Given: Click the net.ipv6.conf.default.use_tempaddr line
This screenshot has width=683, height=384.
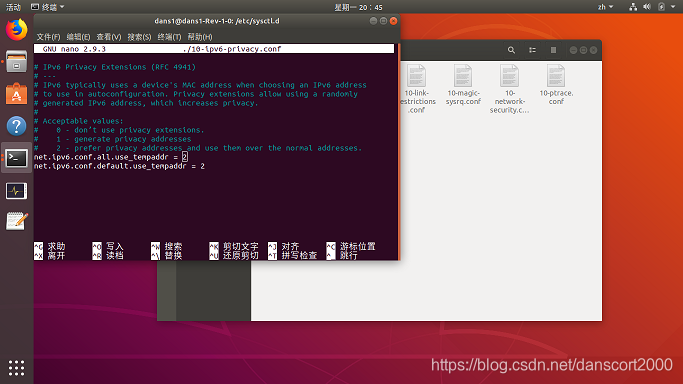Looking at the screenshot, I should pyautogui.click(x=119, y=166).
